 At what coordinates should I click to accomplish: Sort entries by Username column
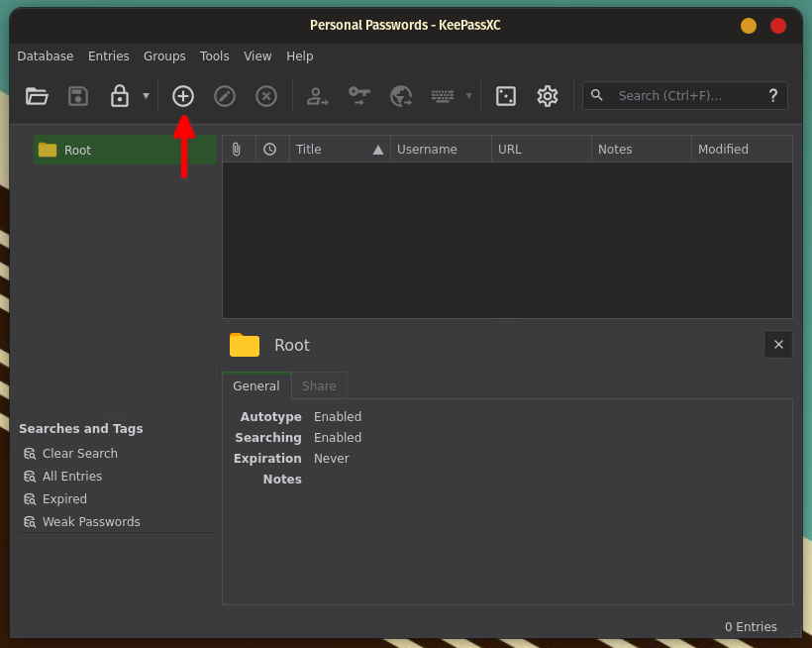pyautogui.click(x=441, y=150)
